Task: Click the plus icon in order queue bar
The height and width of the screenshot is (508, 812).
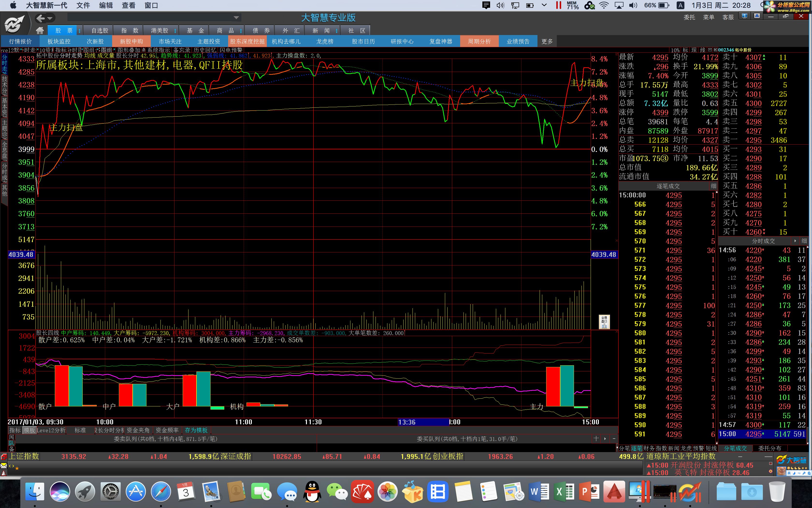Action: pos(596,438)
